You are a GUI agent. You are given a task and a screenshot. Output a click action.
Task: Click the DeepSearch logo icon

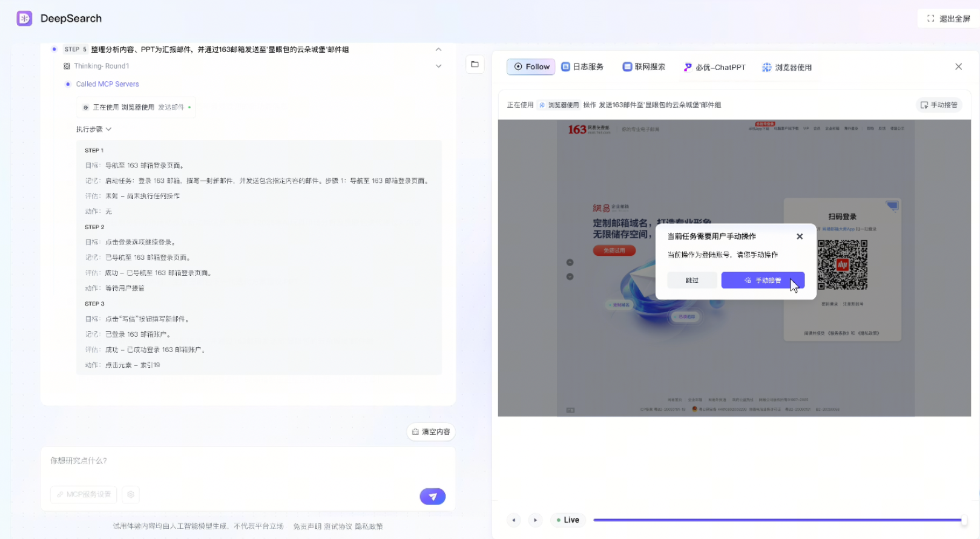(24, 18)
